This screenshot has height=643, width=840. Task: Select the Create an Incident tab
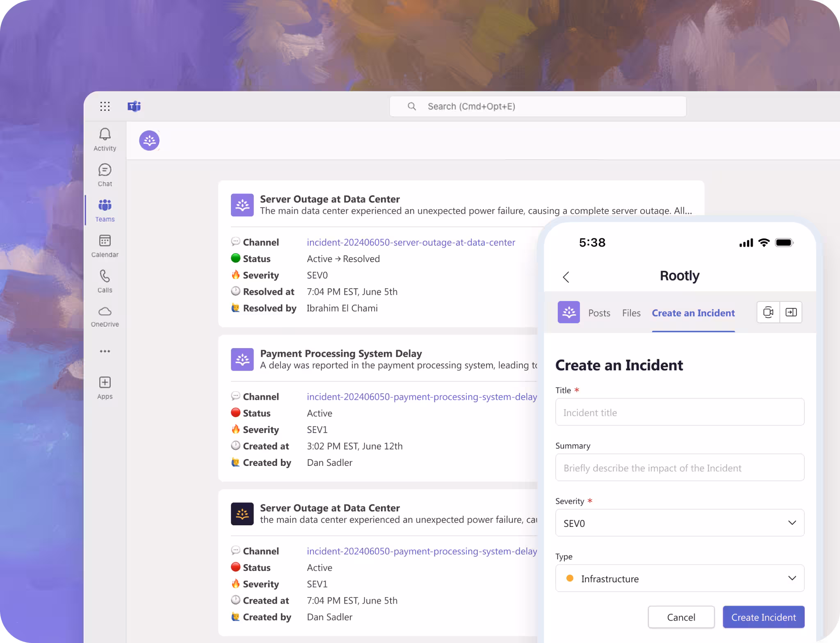[x=693, y=313]
